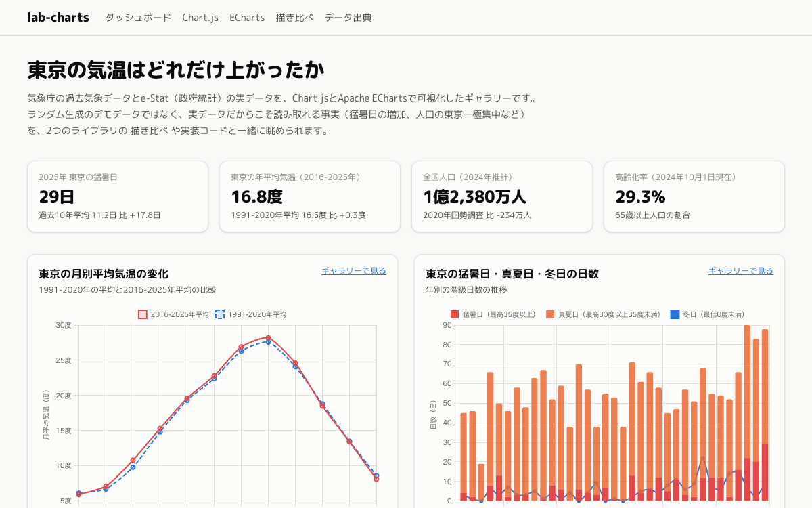Select the 高齢化率 29.3% stat card
This screenshot has width=812, height=508.
click(694, 196)
